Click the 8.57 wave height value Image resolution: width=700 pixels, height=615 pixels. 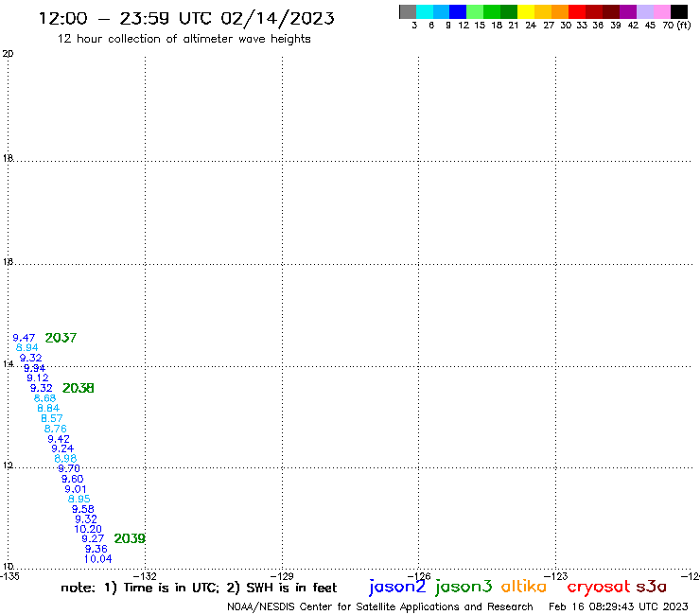(x=52, y=418)
